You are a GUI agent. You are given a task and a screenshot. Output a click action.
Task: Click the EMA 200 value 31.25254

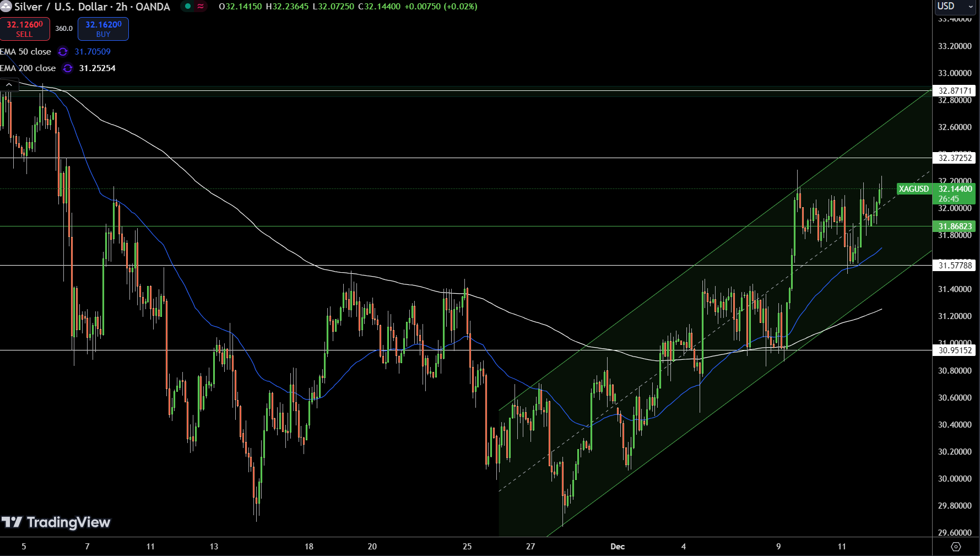click(97, 68)
